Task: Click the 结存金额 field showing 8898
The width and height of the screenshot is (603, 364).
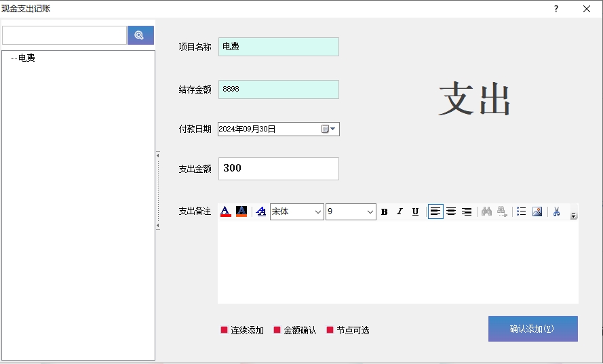Action: point(278,89)
